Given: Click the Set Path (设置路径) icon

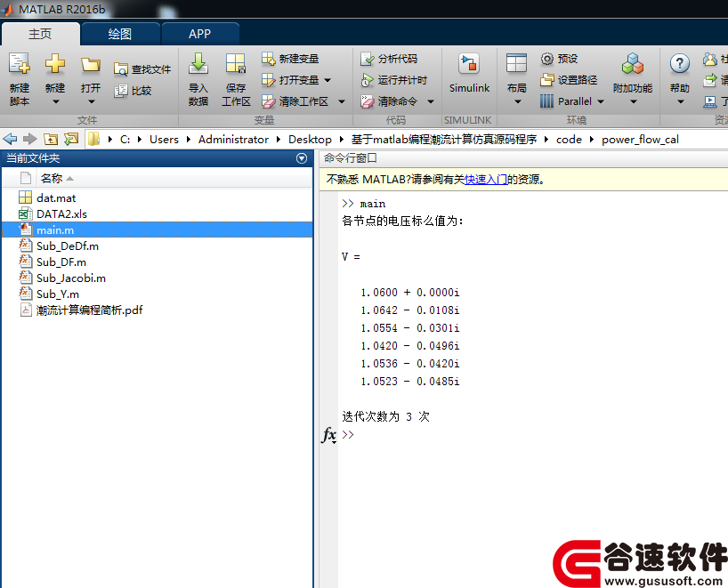Looking at the screenshot, I should 547,80.
